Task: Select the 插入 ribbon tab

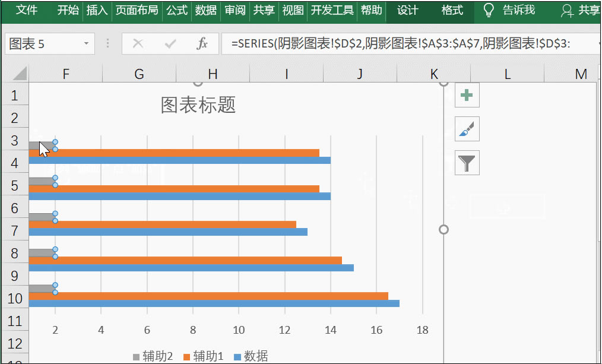Action: (x=97, y=10)
